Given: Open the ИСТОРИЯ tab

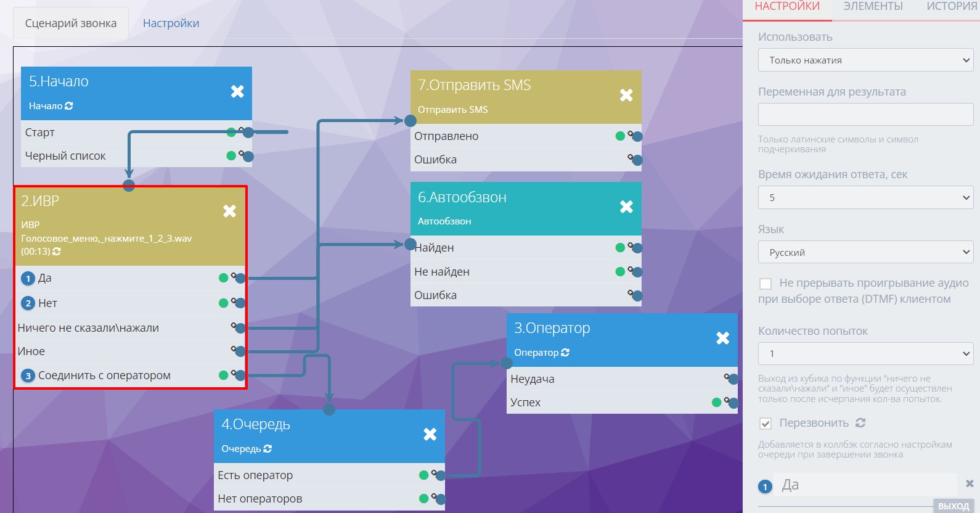Looking at the screenshot, I should click(952, 7).
